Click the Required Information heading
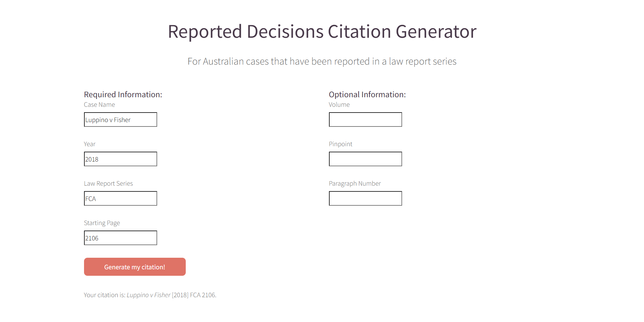 point(123,95)
